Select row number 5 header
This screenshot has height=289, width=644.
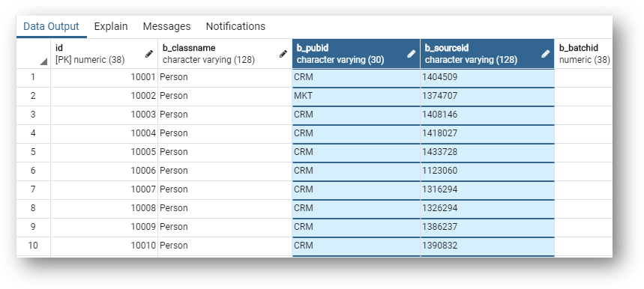(x=33, y=152)
